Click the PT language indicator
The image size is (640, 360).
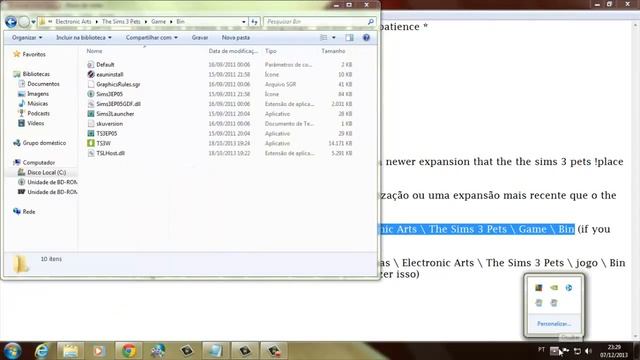click(x=541, y=349)
